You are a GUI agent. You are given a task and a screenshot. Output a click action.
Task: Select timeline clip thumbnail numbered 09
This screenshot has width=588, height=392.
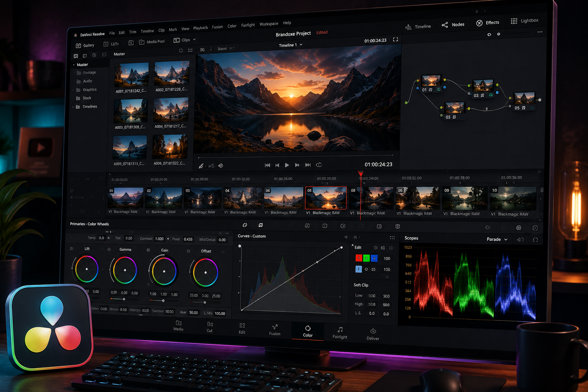(465, 198)
